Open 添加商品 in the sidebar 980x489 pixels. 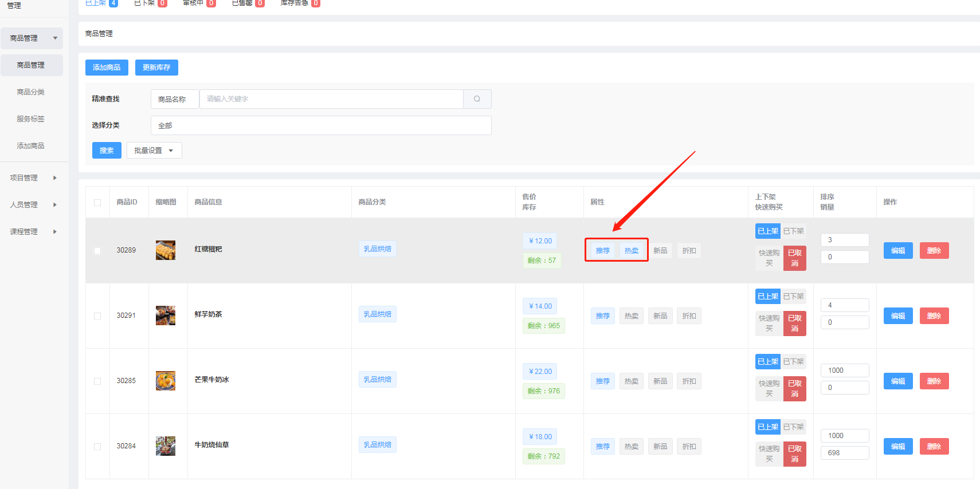click(x=31, y=146)
